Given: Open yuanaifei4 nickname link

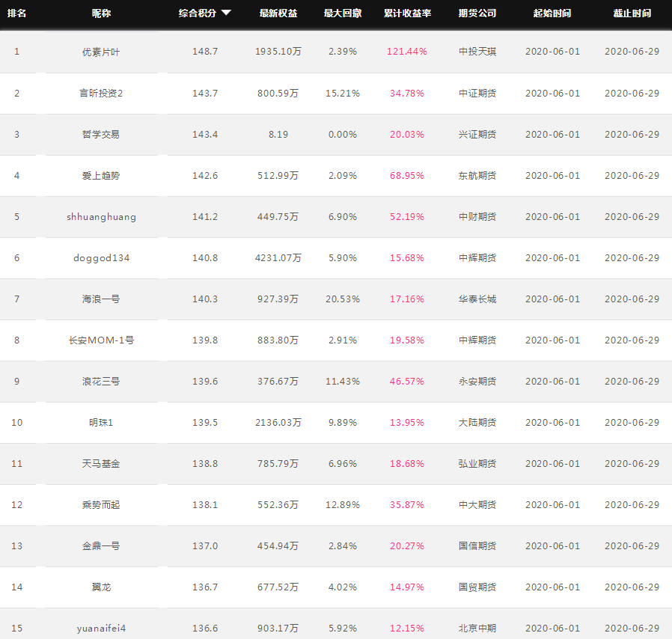Looking at the screenshot, I should (101, 629).
